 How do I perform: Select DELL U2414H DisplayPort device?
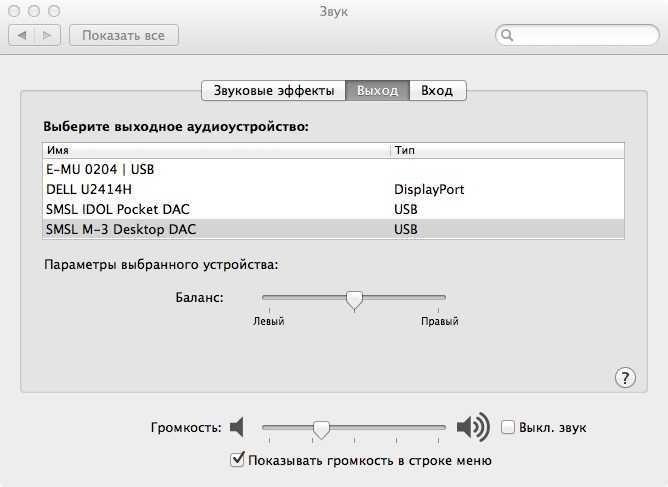[334, 189]
